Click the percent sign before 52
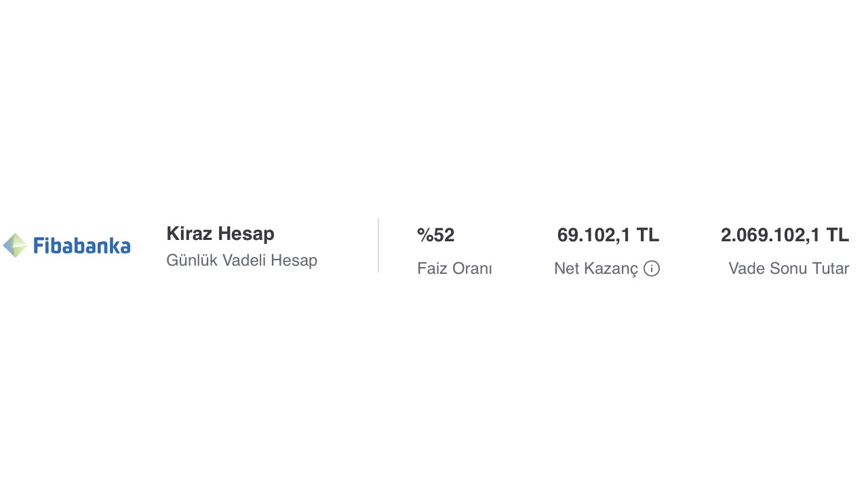The width and height of the screenshot is (868, 488). [425, 235]
